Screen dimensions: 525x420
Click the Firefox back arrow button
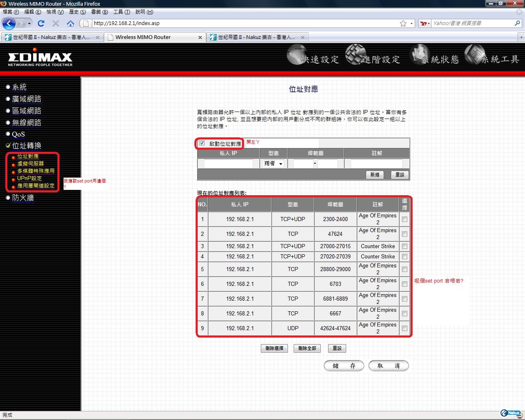[9, 23]
